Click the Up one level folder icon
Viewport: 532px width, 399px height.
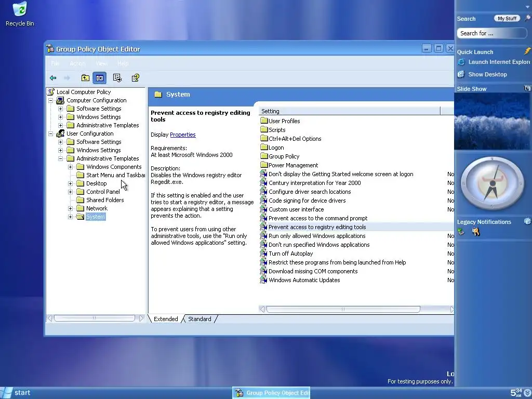pos(85,78)
